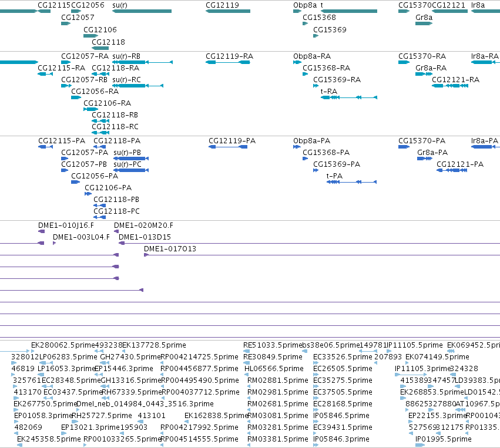This screenshot has width=500, height=448.
Task: Select the t-RA transcript exon-intron glyph
Action: point(349,97)
